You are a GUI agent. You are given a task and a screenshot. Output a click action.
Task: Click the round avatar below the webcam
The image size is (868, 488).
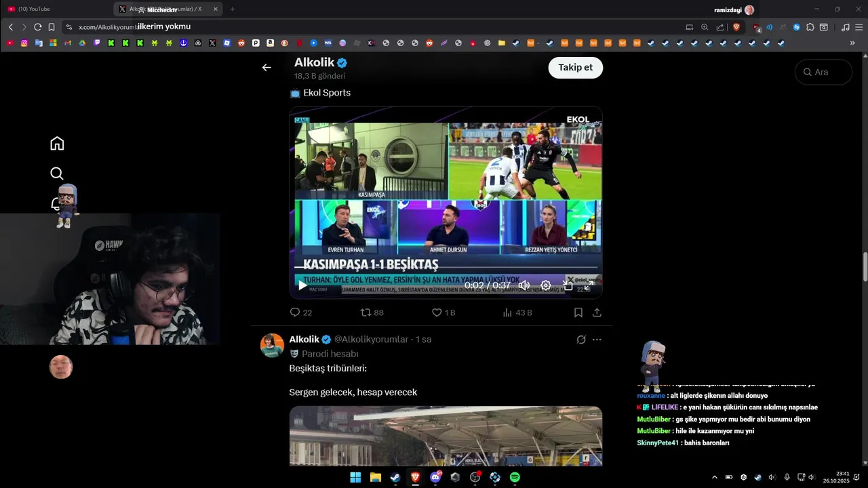click(61, 367)
